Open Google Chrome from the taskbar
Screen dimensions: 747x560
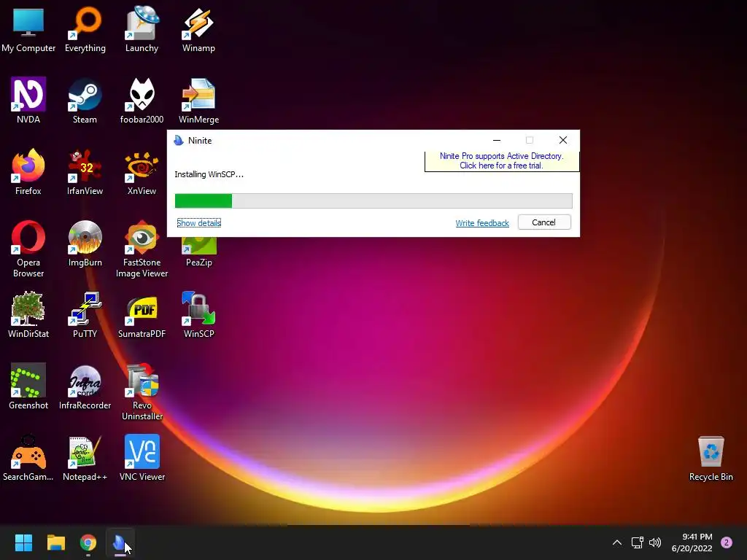tap(88, 542)
